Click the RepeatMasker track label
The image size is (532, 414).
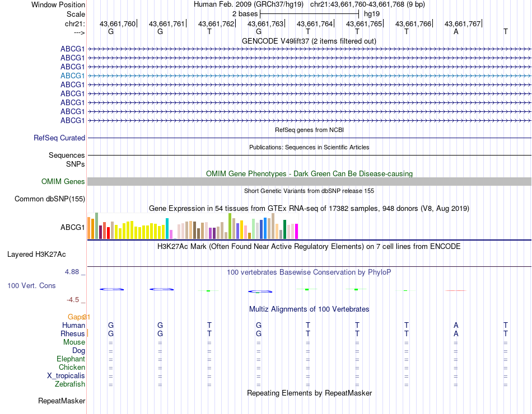[x=62, y=401]
